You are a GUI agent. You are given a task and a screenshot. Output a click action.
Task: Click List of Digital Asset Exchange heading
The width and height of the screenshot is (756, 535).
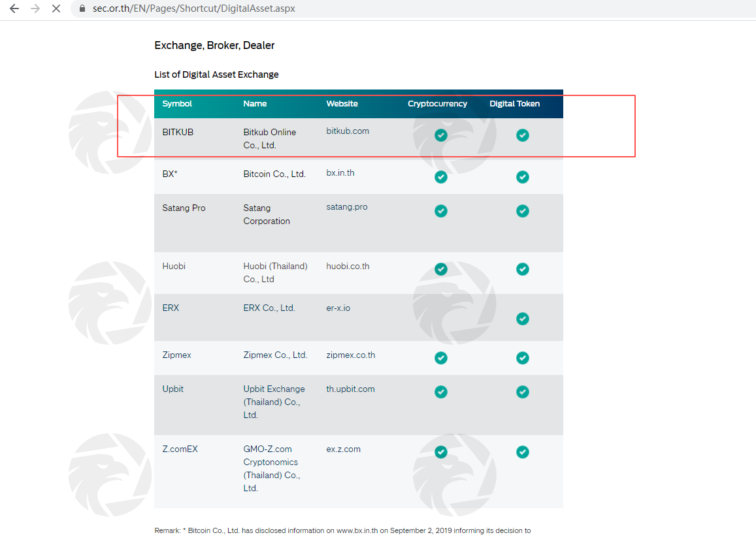[216, 74]
